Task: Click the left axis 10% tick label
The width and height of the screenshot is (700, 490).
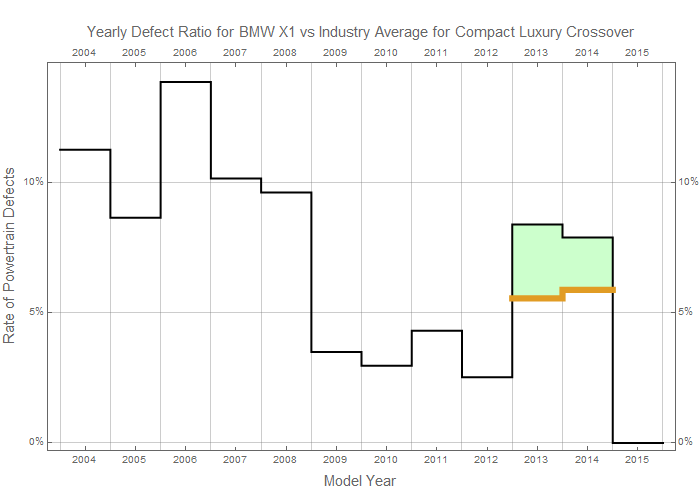Action: click(x=33, y=182)
